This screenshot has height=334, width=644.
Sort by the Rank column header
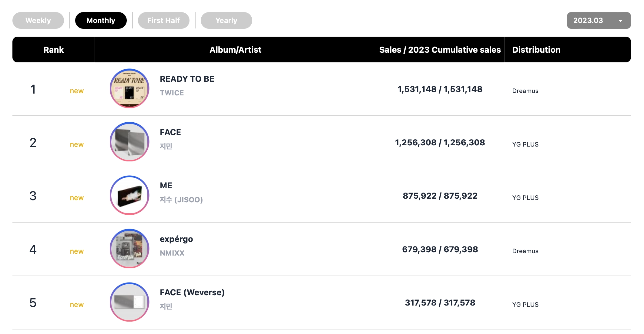(x=54, y=50)
